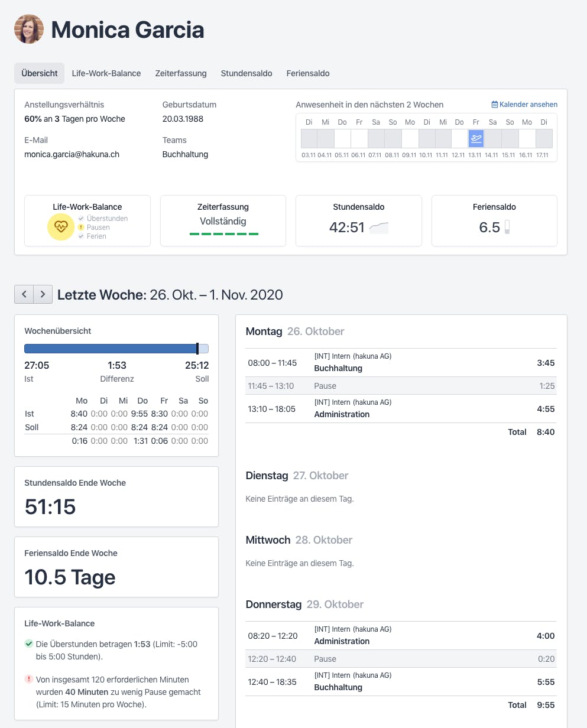The image size is (587, 728).
Task: Open the Zeiterfassung tab
Action: click(181, 73)
